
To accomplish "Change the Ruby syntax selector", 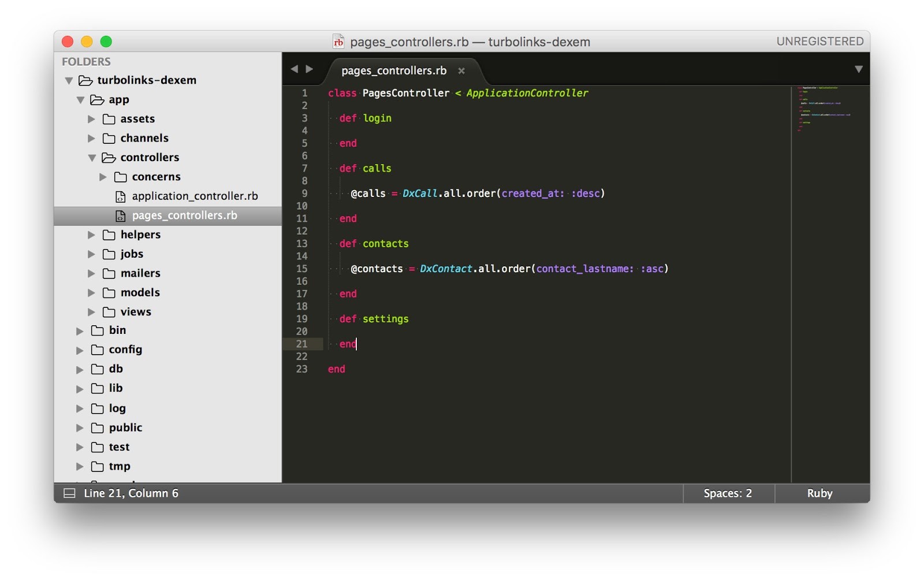I will click(x=819, y=493).
